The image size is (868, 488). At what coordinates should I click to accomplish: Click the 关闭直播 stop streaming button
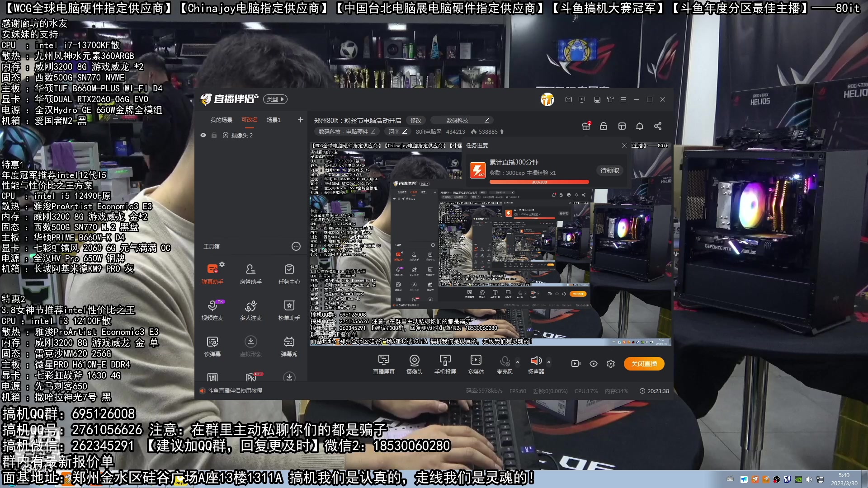644,364
